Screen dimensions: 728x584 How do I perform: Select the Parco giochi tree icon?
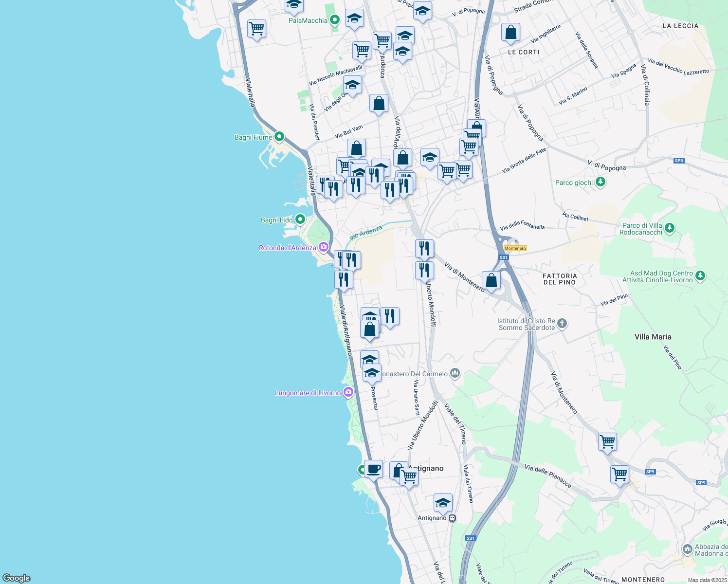(601, 182)
